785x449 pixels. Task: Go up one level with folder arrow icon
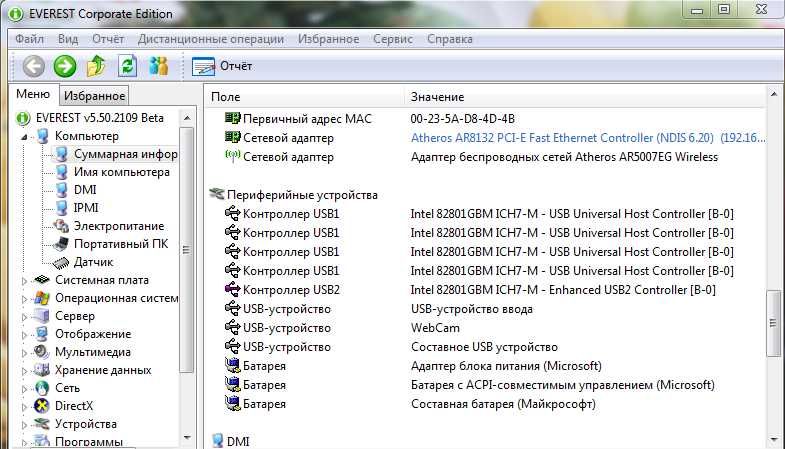[x=96, y=66]
